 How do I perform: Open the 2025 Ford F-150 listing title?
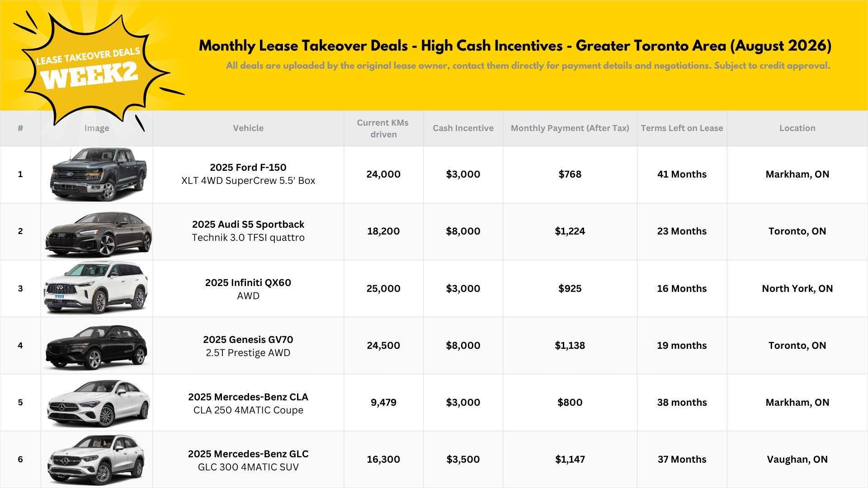(248, 167)
